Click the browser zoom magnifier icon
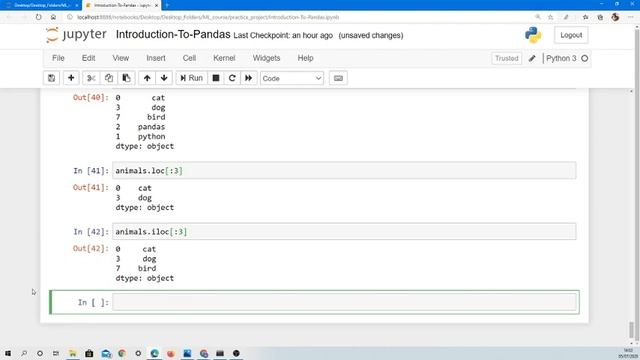This screenshot has height=360, width=640. 538,17
